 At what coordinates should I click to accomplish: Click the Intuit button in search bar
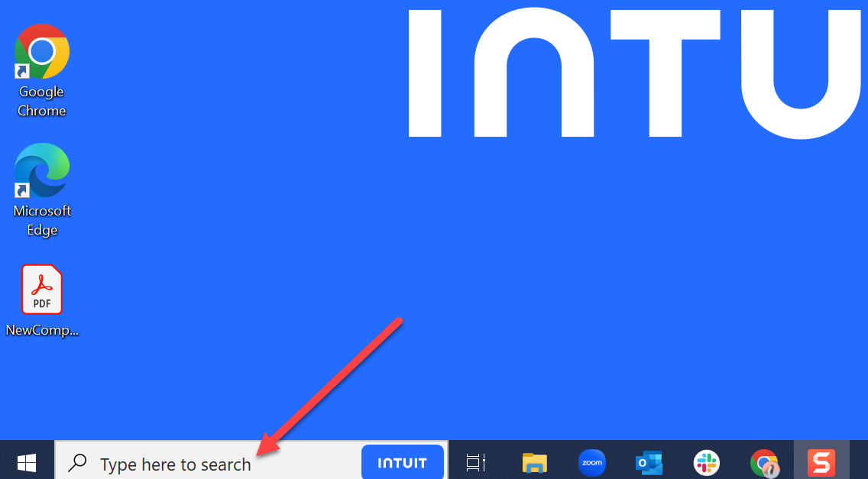point(403,462)
